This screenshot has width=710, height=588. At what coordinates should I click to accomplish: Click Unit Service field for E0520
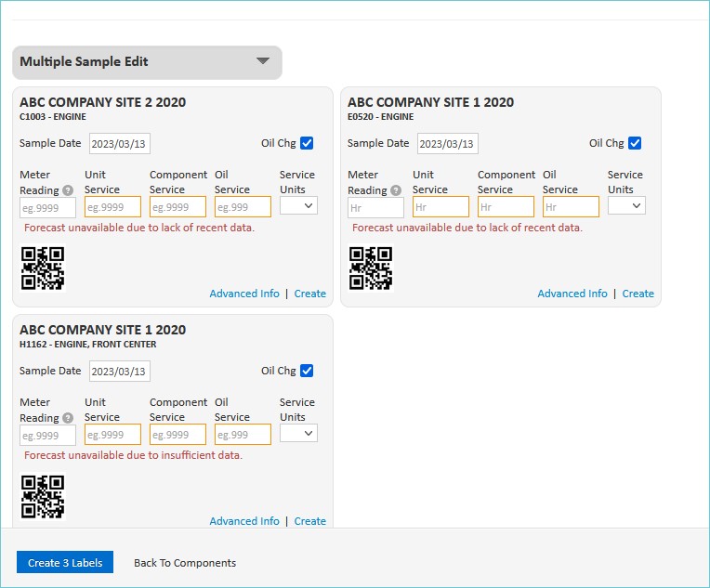coord(440,207)
